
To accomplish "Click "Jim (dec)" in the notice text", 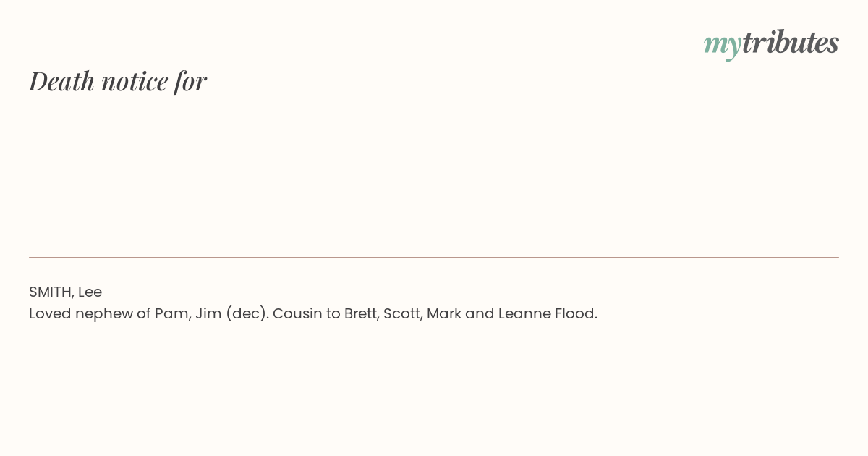I will click(232, 314).
